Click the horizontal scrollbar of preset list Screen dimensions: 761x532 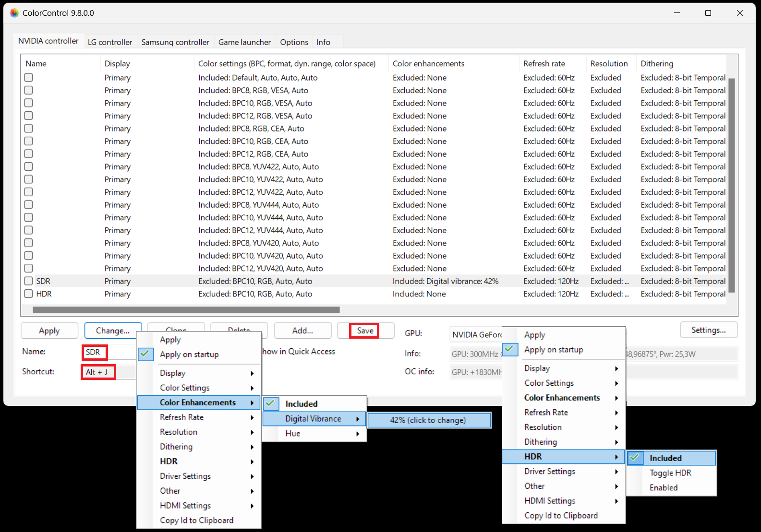click(x=186, y=310)
